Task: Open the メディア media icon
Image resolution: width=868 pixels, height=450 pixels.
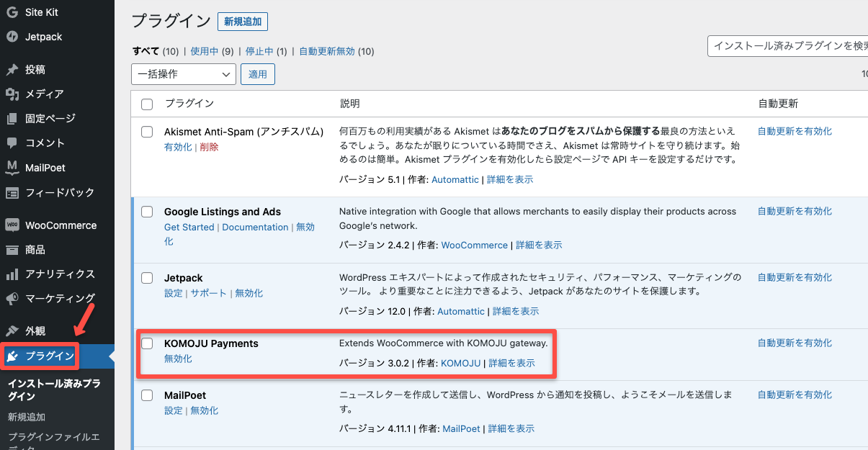Action: tap(12, 94)
